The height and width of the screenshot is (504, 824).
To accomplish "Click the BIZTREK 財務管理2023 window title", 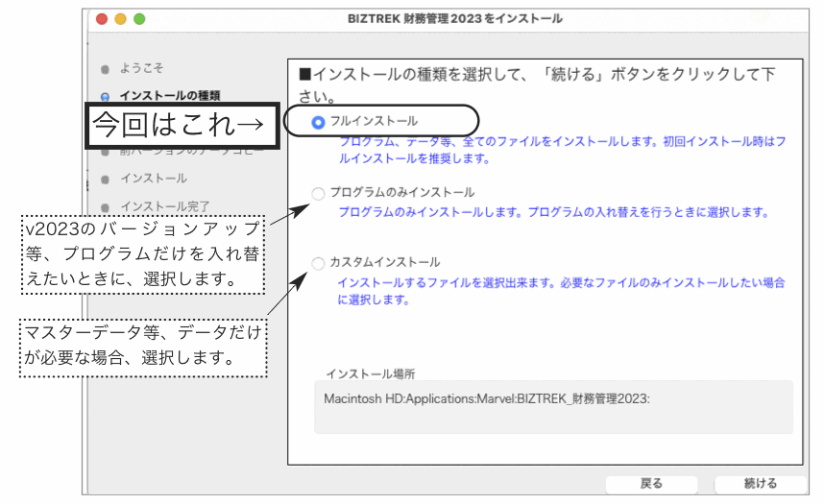I will tap(455, 19).
